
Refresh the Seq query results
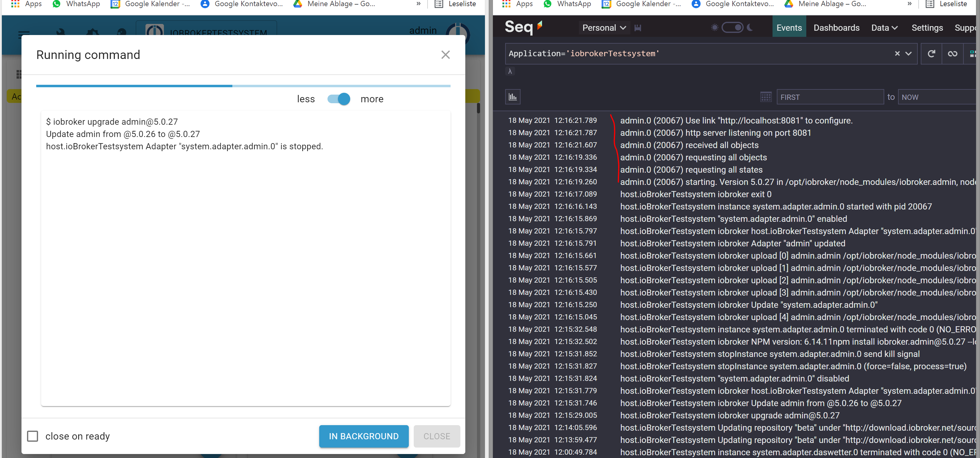click(x=931, y=53)
